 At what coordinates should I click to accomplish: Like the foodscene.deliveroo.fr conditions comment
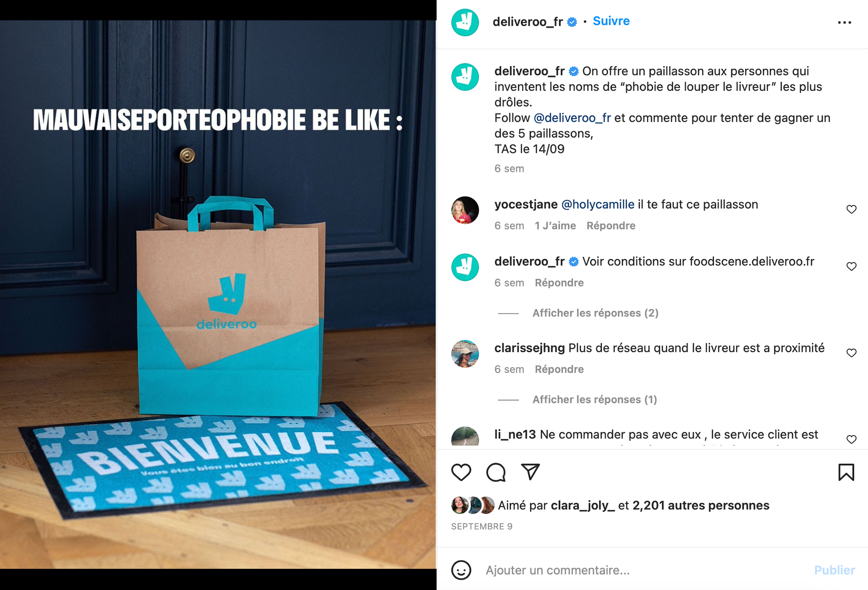[x=851, y=267]
